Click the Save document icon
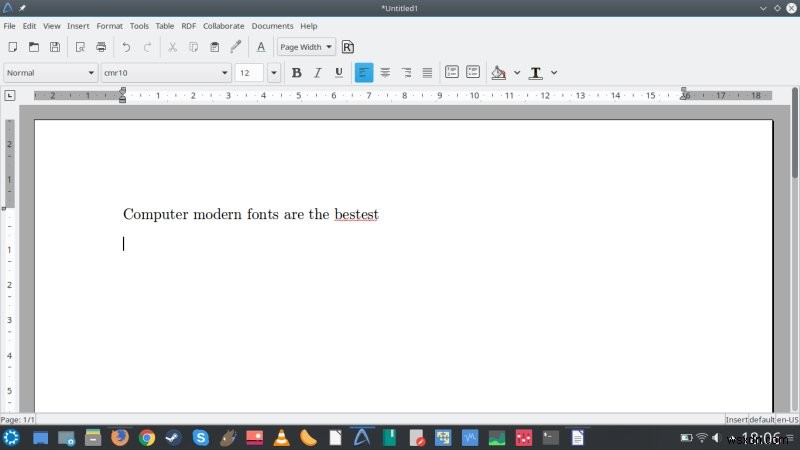This screenshot has width=800, height=450. [55, 47]
